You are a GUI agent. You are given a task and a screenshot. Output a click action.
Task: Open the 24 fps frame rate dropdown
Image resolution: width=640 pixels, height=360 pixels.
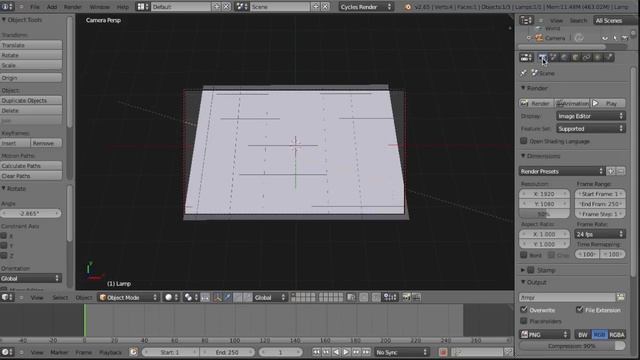pyautogui.click(x=600, y=234)
